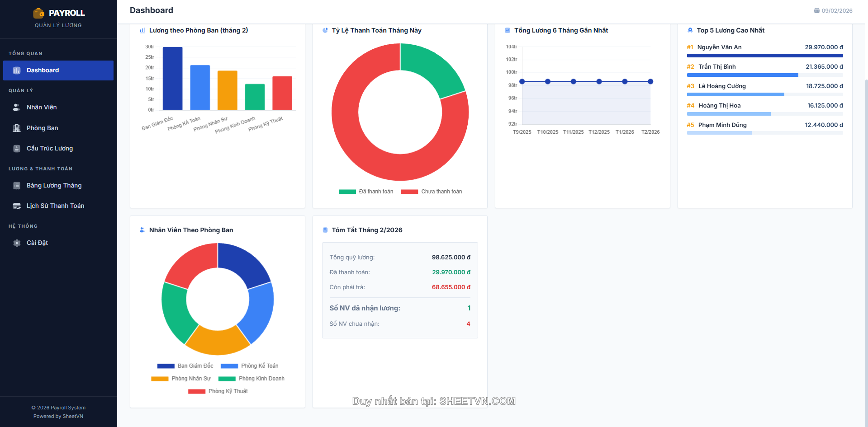868x427 pixels.
Task: Click the Cài Đặt gear icon
Action: point(17,243)
